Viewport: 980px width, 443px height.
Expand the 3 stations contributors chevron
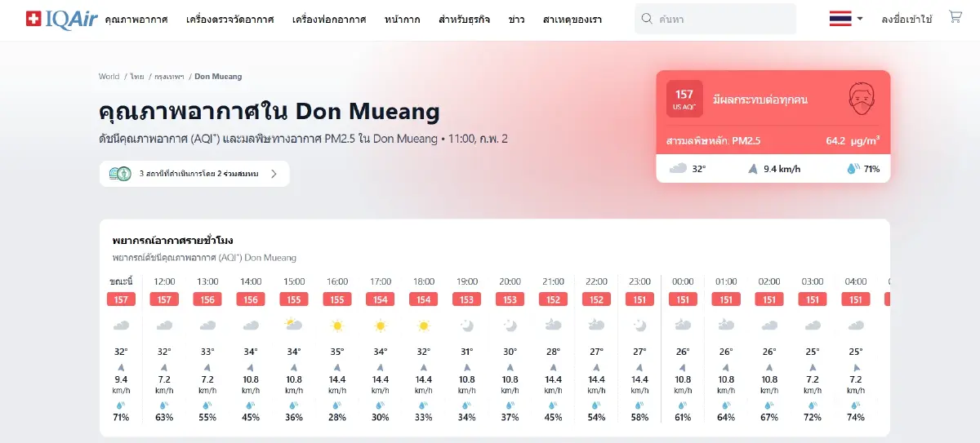274,173
